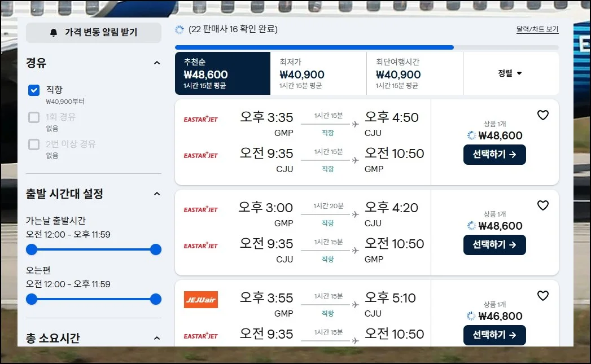
Task: Click Eastar Jet logo on first outbound flight
Action: pos(200,119)
